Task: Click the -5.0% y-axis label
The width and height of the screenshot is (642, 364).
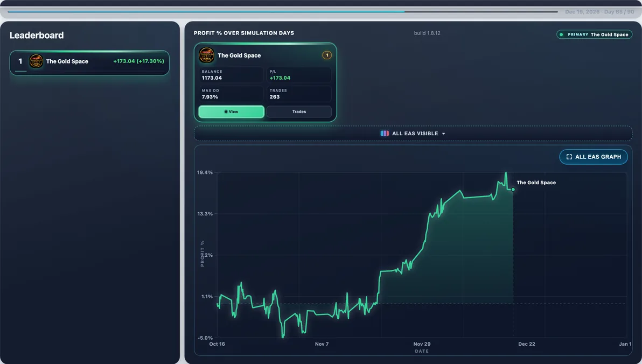Action: [x=205, y=338]
